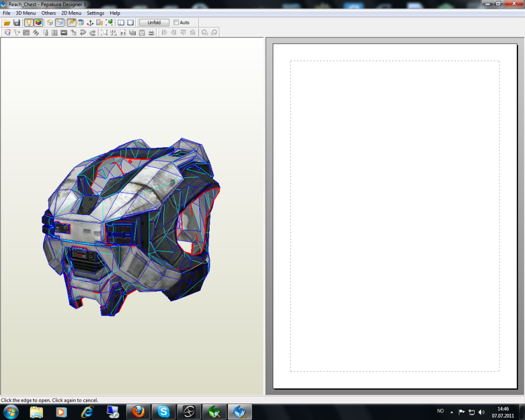The width and height of the screenshot is (525, 420).
Task: Save the project with the floppy disk icon
Action: (x=16, y=23)
